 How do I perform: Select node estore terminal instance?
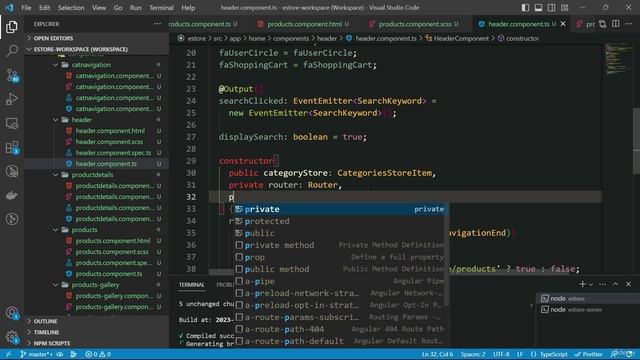point(588,299)
